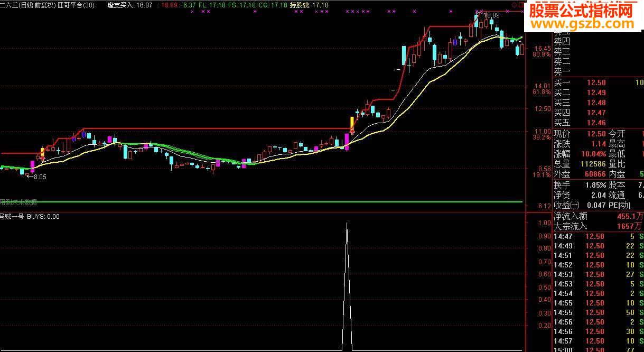Select the 买二 bid row at 12.49
Screen dimensions: 644x352
(598, 92)
